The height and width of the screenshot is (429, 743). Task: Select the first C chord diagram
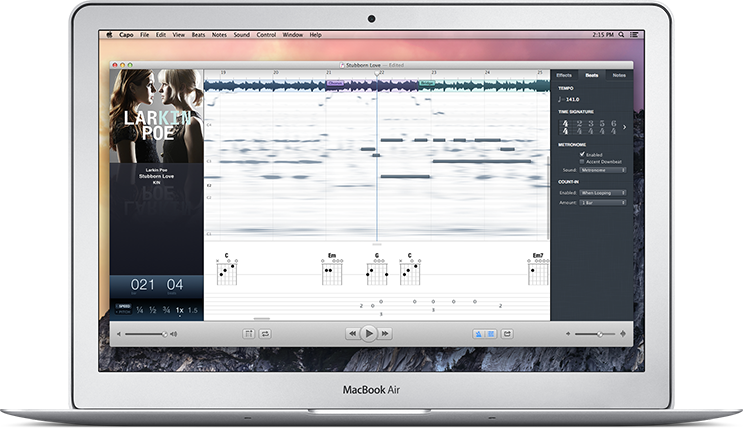227,270
